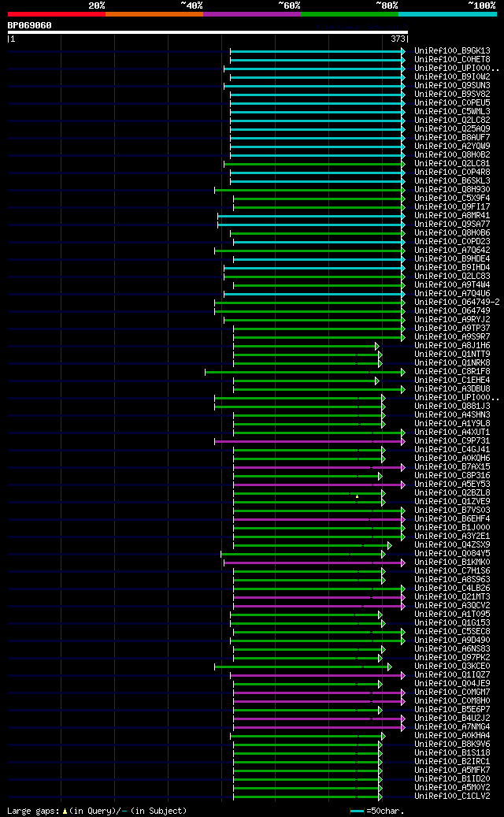Open hit UniRef100_O64749-2

(x=457, y=303)
